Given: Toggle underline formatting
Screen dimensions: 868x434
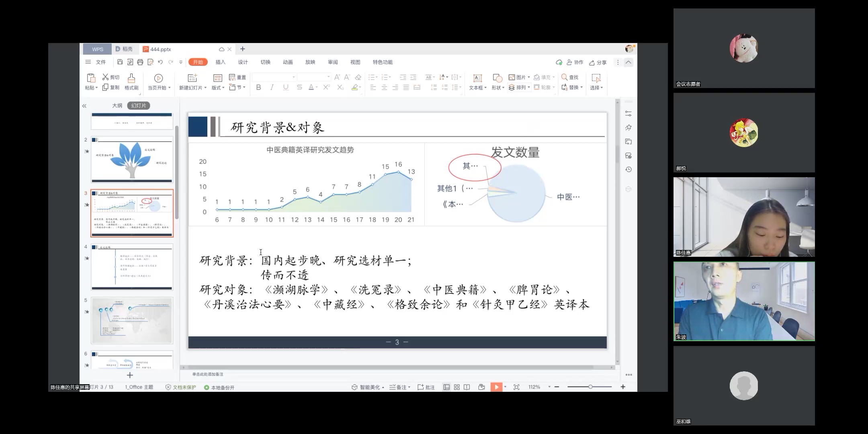Looking at the screenshot, I should [x=286, y=87].
